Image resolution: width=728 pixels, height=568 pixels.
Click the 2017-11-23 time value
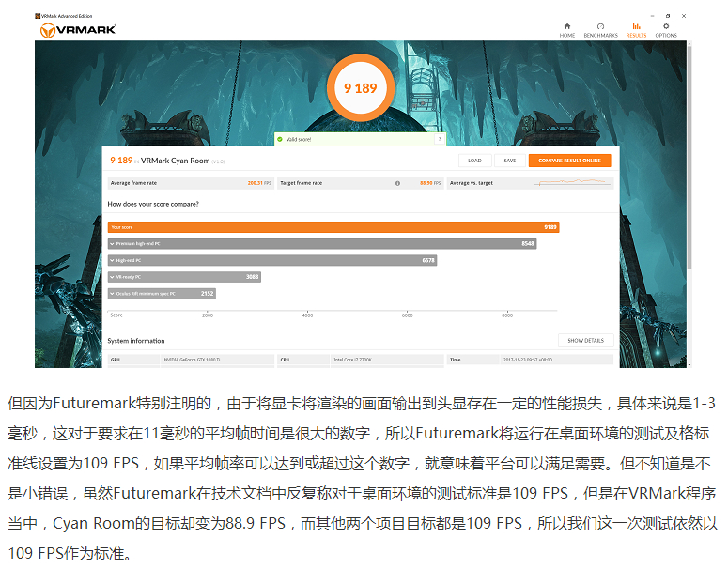(x=527, y=360)
